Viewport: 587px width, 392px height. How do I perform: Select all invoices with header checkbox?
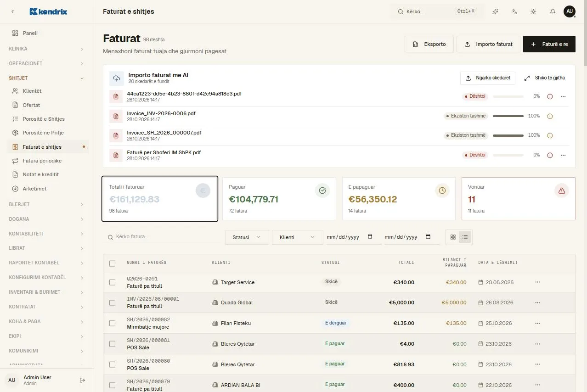tap(113, 263)
